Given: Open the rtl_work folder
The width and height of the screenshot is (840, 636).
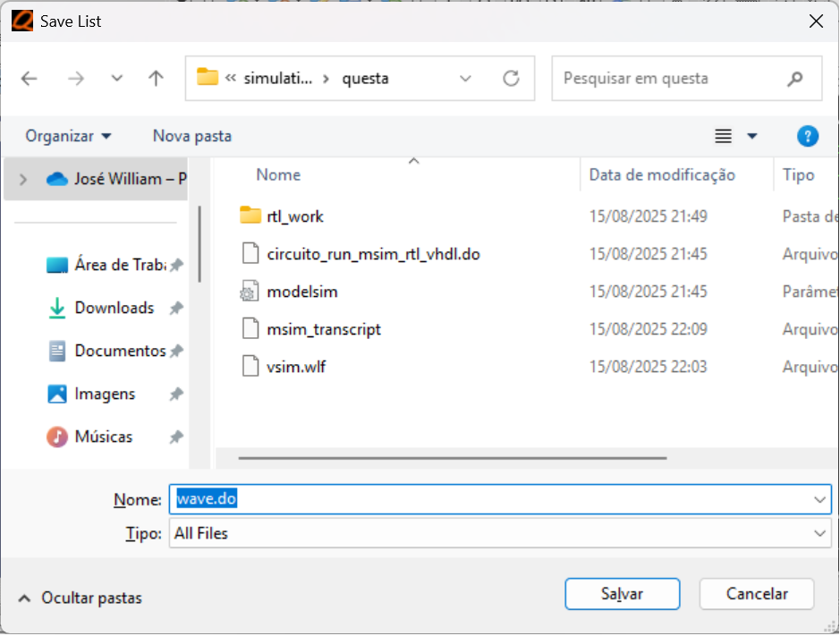Looking at the screenshot, I should pos(294,216).
